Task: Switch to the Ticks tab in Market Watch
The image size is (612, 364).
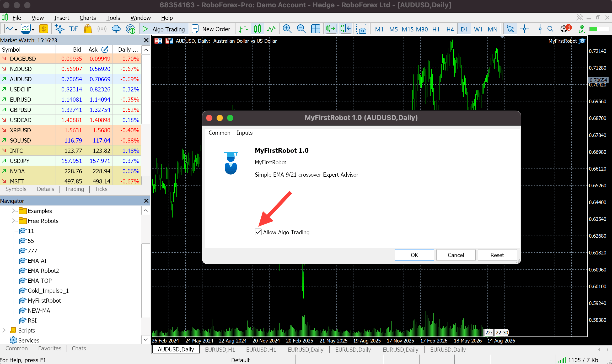Action: pos(101,189)
